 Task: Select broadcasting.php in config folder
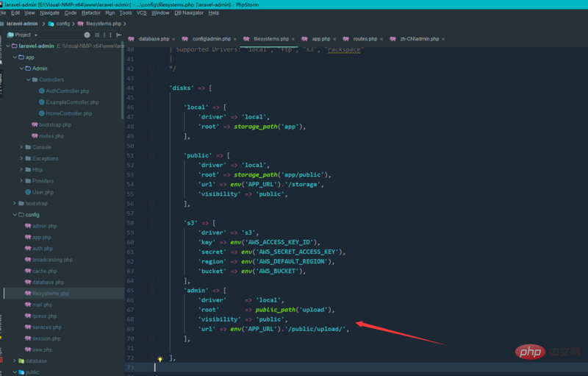click(x=52, y=260)
